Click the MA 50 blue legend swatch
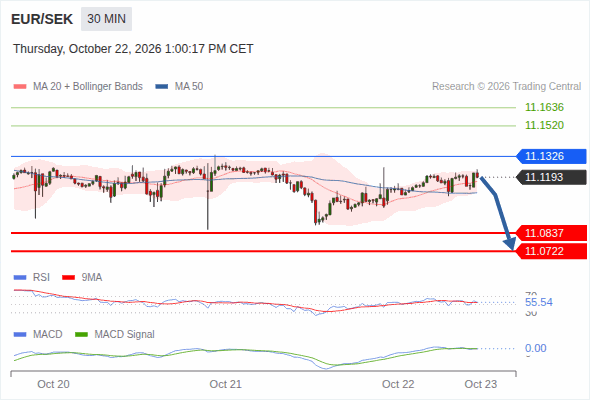The width and height of the screenshot is (590, 400). (x=162, y=87)
